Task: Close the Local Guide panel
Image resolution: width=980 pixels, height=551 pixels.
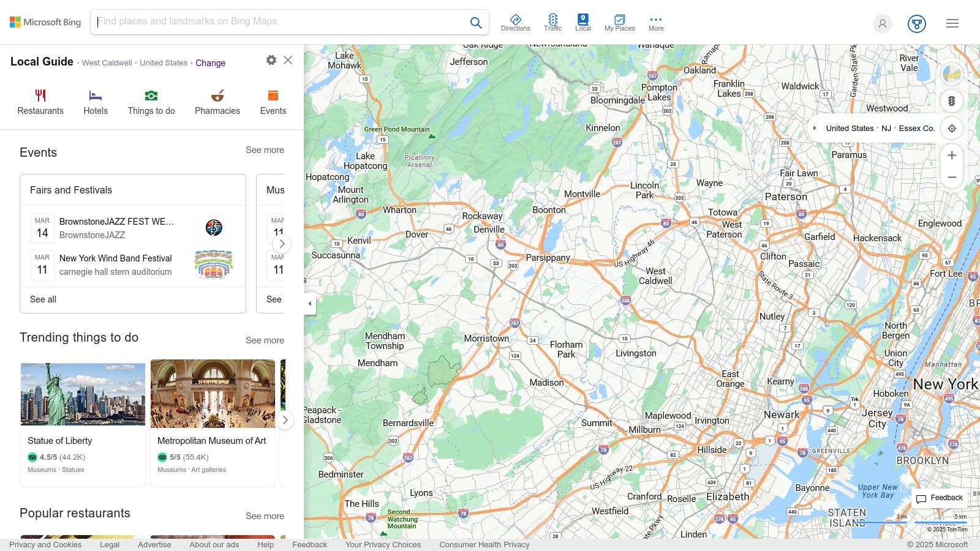Action: coord(288,60)
